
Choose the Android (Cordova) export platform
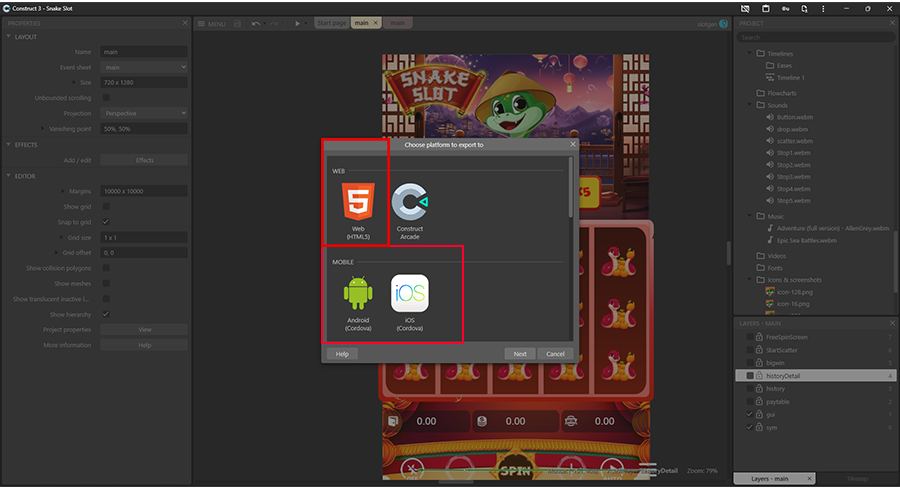pos(358,302)
